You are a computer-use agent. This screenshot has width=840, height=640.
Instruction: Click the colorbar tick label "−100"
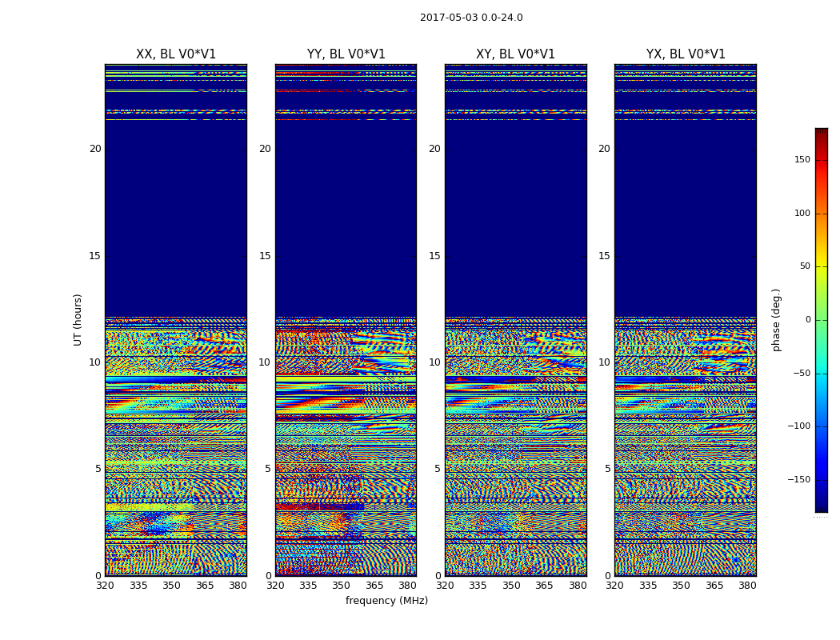coord(798,426)
